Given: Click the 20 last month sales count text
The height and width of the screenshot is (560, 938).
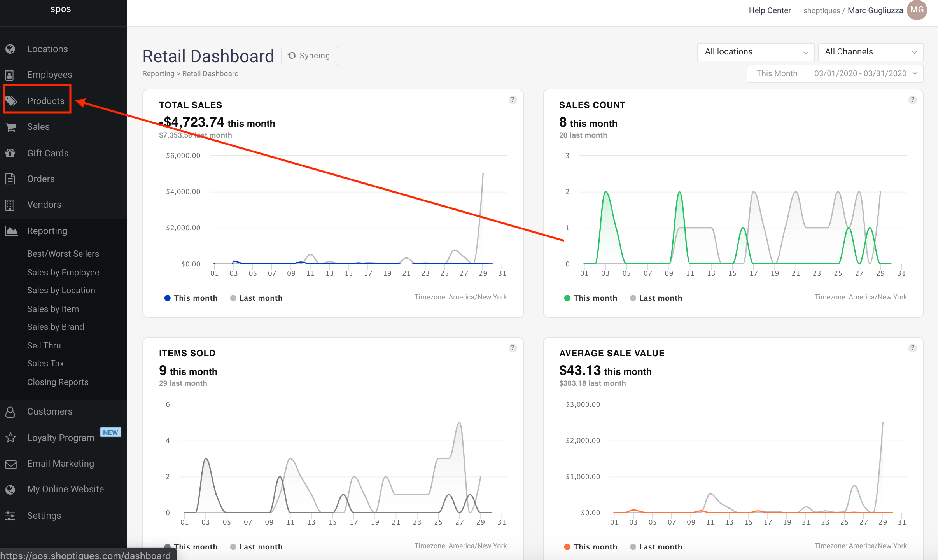Looking at the screenshot, I should pyautogui.click(x=583, y=135).
